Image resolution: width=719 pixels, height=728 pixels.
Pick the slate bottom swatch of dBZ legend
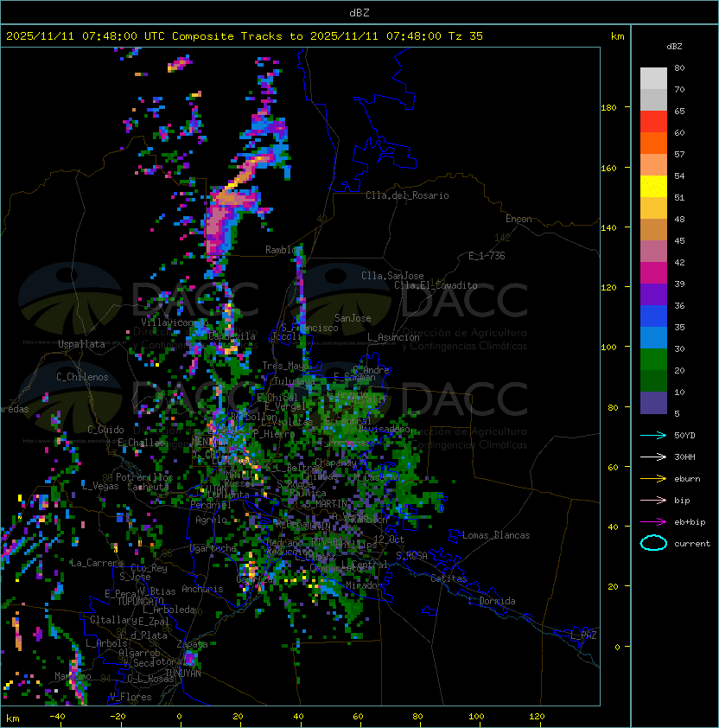[x=653, y=403]
